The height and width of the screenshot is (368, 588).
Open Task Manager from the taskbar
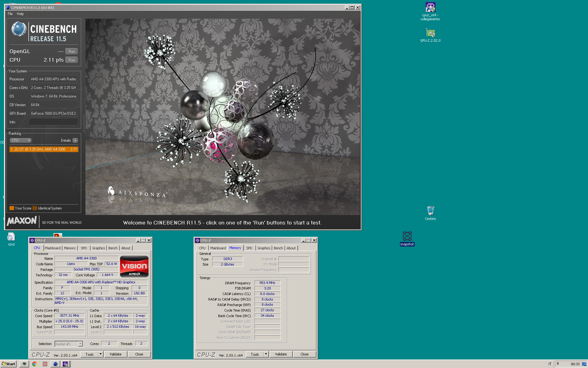(x=24, y=364)
